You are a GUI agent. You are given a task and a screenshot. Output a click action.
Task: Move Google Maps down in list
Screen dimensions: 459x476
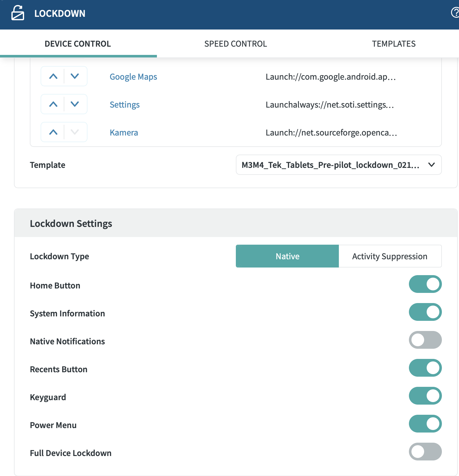coord(75,76)
